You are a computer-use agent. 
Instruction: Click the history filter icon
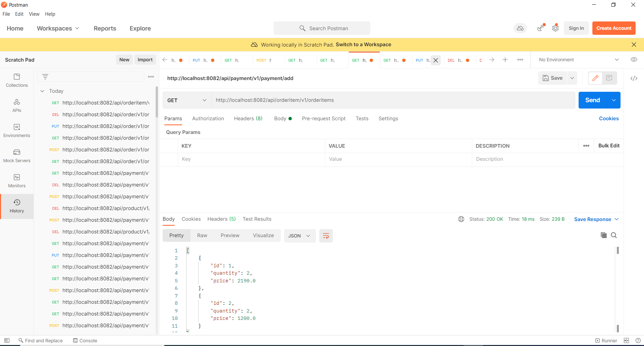[x=45, y=77]
